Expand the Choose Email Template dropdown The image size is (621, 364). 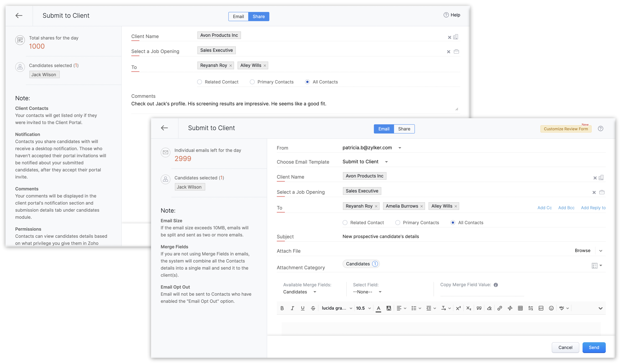tap(386, 162)
